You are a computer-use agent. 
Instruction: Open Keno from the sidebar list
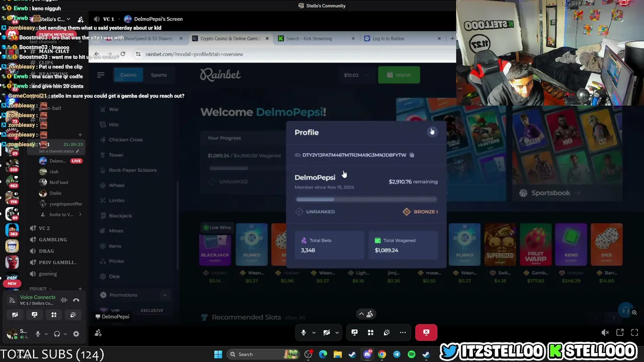pos(115,246)
